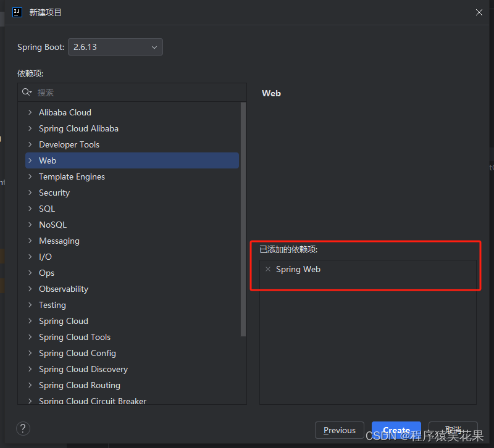
Task: Select the Template Engines category
Action: click(x=72, y=176)
